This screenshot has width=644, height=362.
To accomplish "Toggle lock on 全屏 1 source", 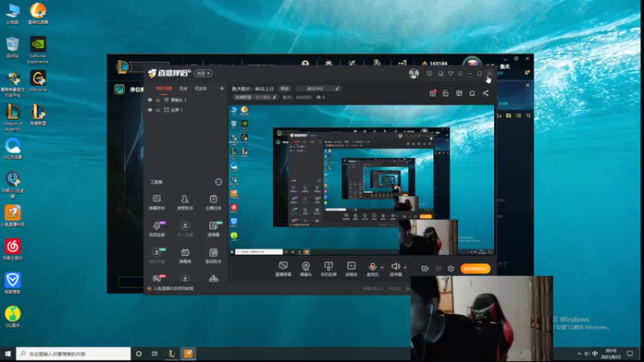I will pyautogui.click(x=158, y=110).
